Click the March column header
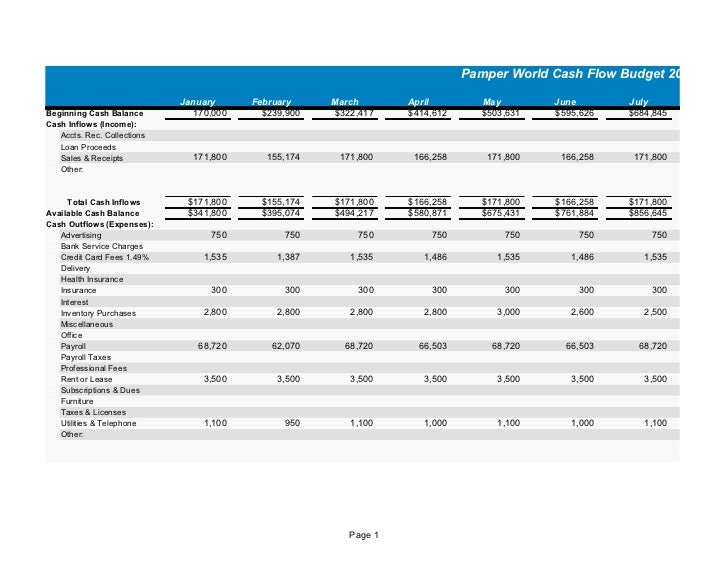 coord(344,102)
